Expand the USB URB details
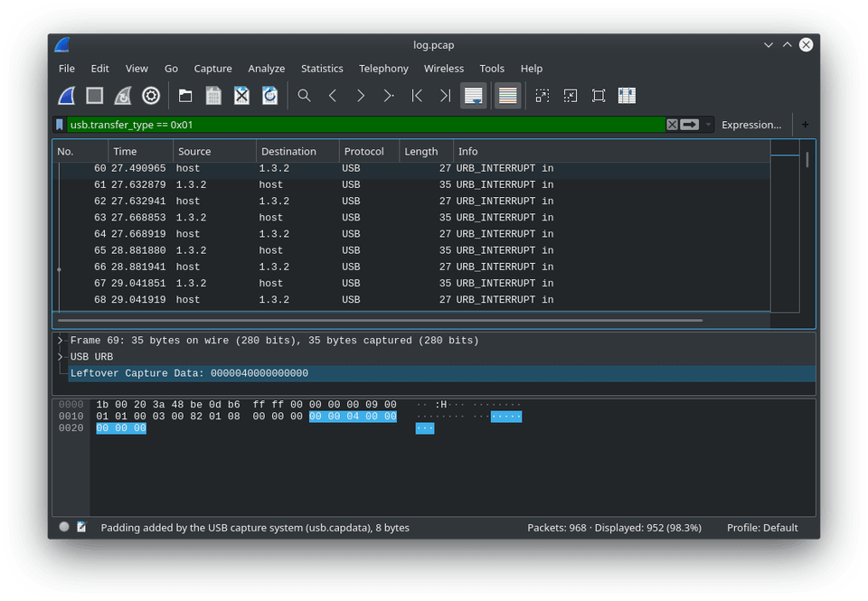 (x=61, y=357)
